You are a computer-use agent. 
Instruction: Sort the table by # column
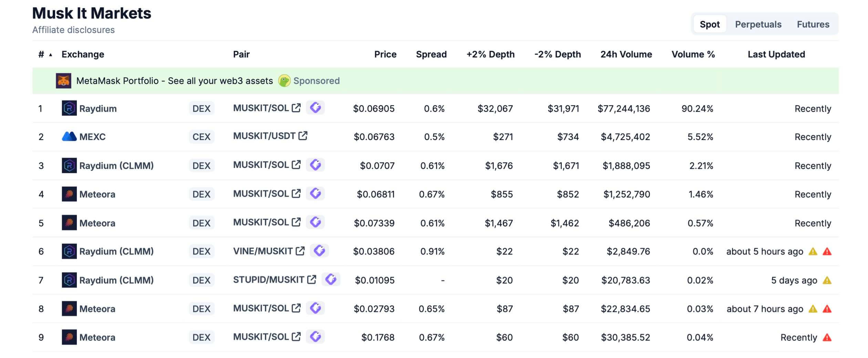tap(41, 54)
